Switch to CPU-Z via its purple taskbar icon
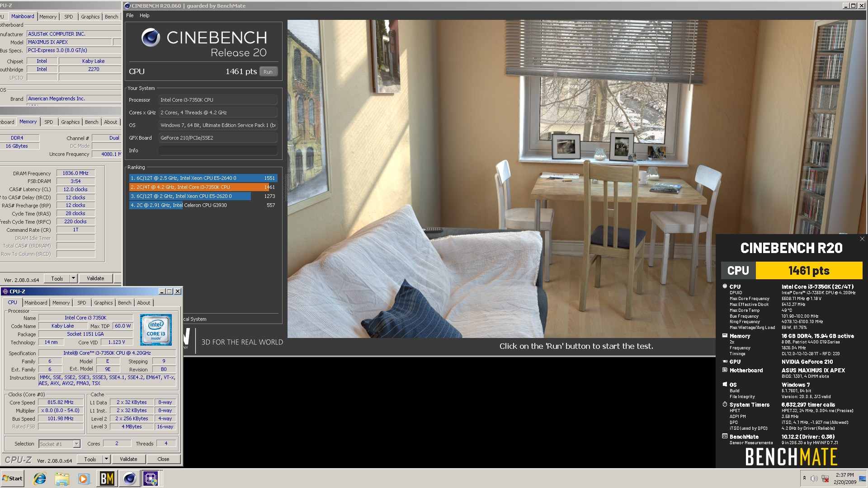The image size is (868, 488). coord(151,479)
